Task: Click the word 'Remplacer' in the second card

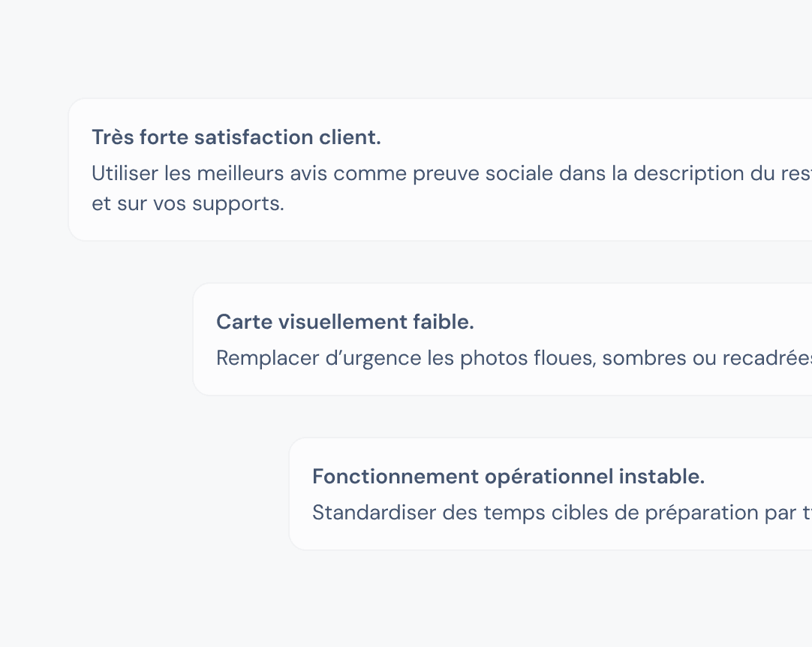Action: tap(267, 358)
